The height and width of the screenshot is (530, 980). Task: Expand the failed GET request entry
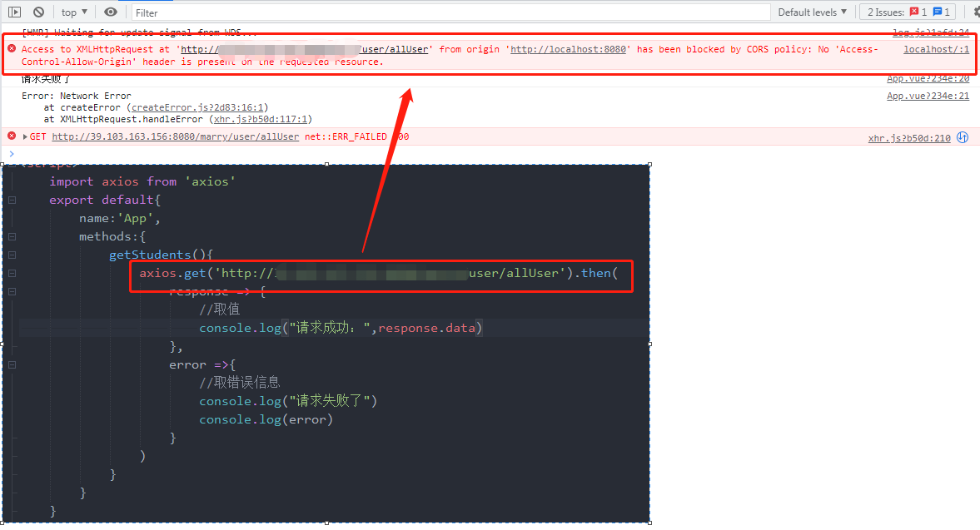(x=25, y=136)
